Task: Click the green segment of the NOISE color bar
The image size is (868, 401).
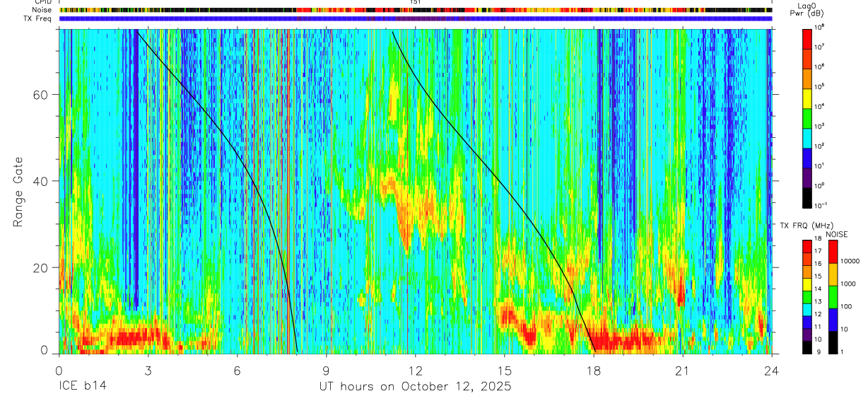Action: [x=833, y=297]
